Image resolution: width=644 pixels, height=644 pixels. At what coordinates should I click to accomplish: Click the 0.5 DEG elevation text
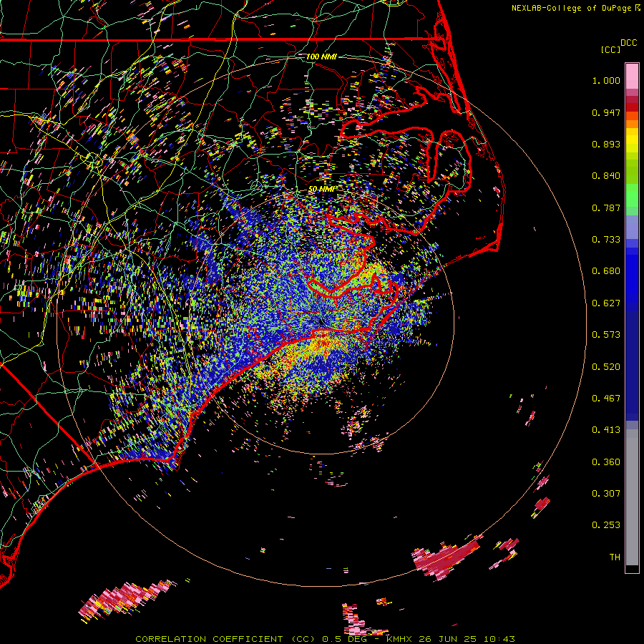point(345,639)
